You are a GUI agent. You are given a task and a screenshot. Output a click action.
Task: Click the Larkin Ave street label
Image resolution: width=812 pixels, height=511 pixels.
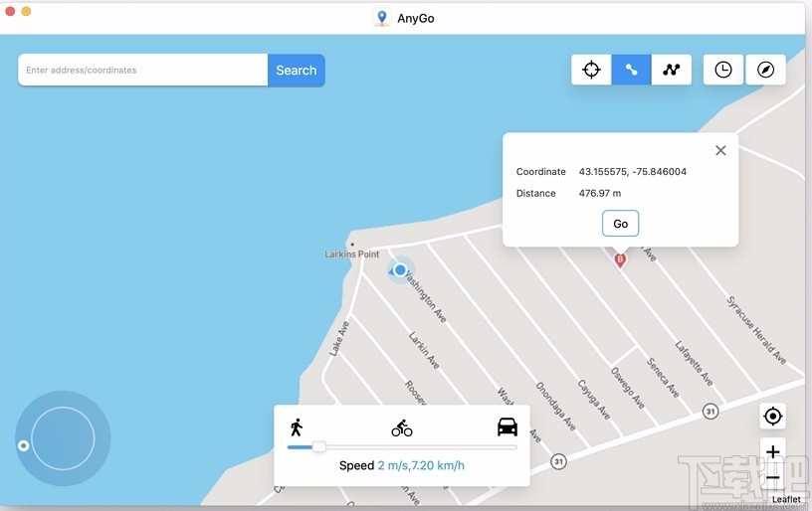tap(424, 351)
